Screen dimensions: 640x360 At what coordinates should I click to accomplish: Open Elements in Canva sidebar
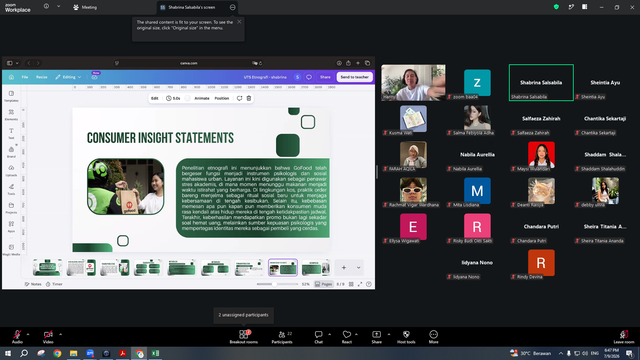pyautogui.click(x=11, y=115)
